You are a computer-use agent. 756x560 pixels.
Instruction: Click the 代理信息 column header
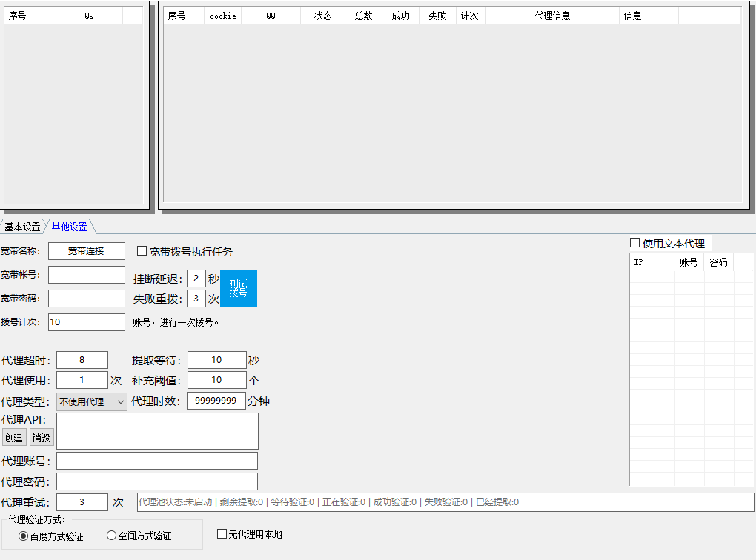552,16
